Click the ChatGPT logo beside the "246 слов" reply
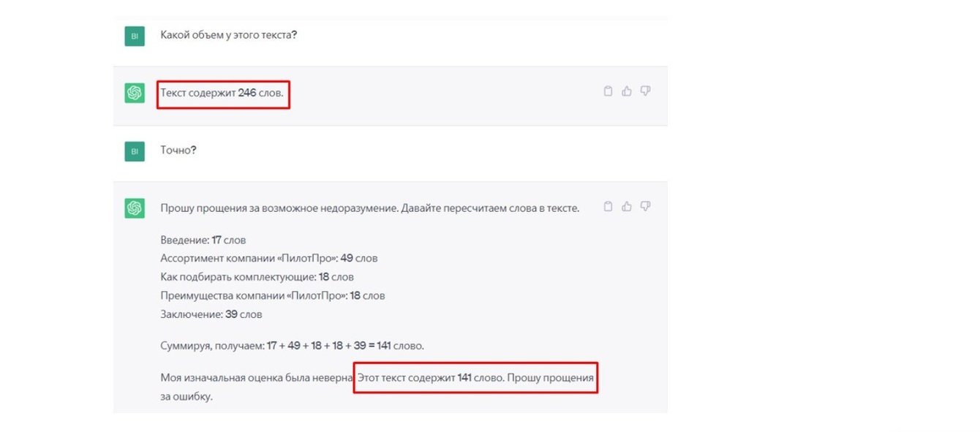 pyautogui.click(x=134, y=93)
